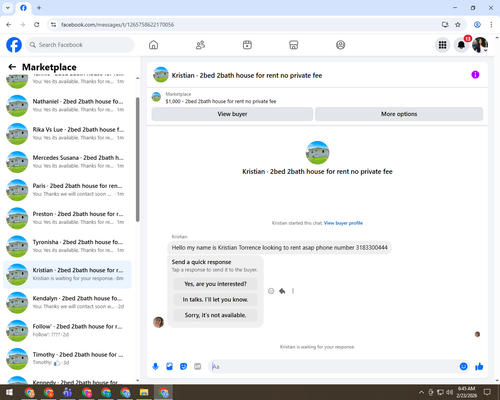The image size is (500, 400).
Task: Click the large listing photo in chat body
Action: pos(317,153)
